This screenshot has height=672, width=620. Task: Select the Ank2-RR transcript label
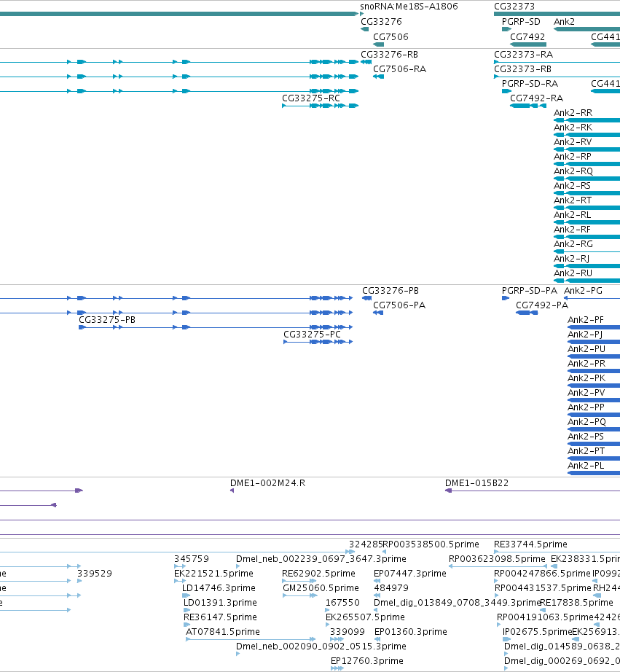(x=573, y=113)
